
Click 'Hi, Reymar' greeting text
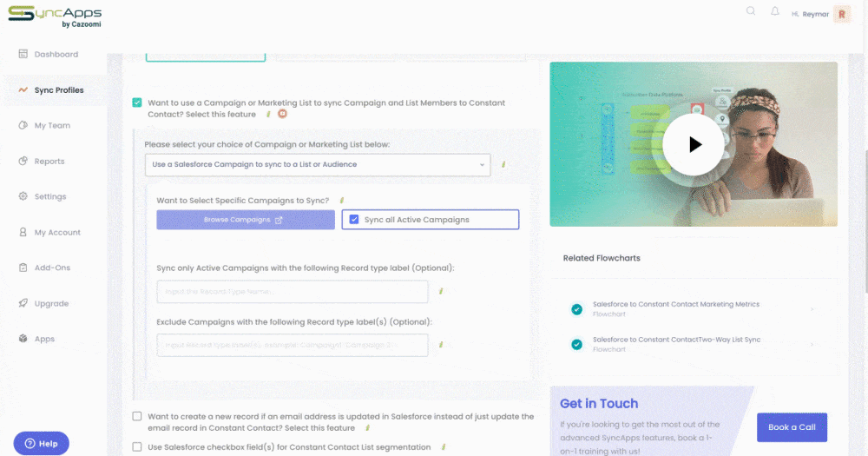coord(810,15)
